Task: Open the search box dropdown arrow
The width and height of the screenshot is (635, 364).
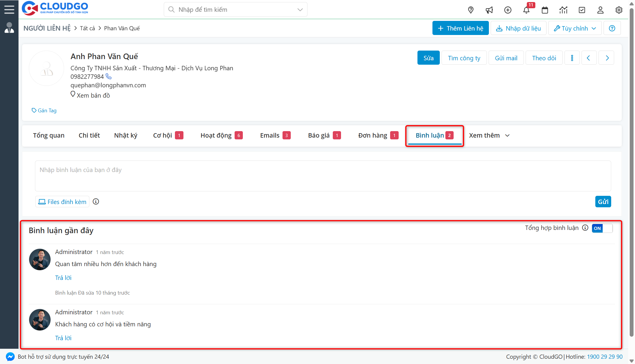Action: tap(300, 10)
